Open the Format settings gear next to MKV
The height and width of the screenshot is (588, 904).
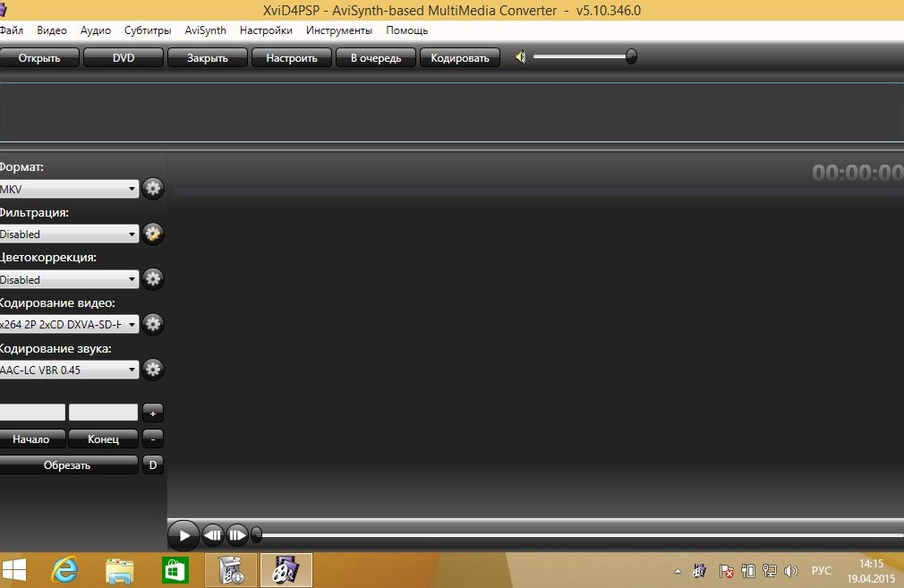click(153, 189)
